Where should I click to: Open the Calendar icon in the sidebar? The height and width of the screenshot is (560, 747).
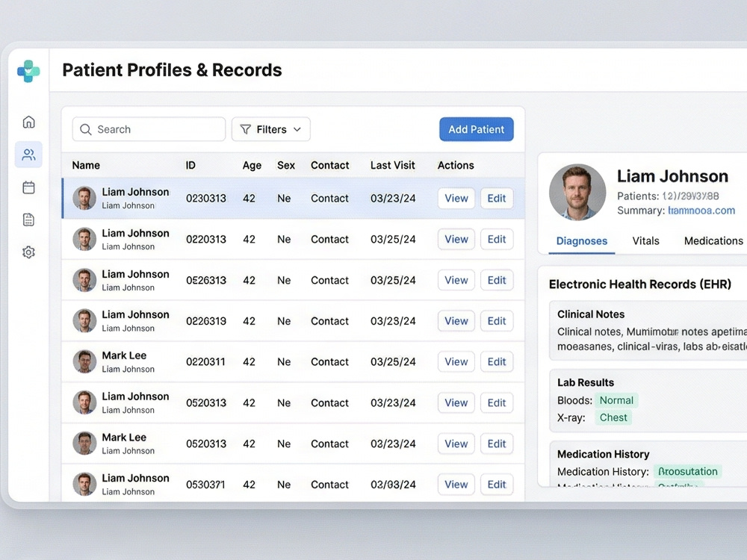28,187
